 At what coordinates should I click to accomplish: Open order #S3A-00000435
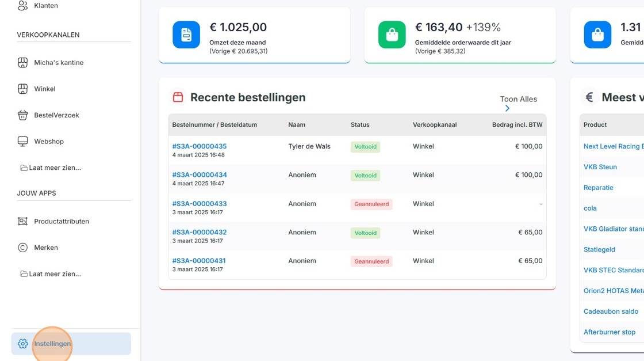pyautogui.click(x=199, y=146)
